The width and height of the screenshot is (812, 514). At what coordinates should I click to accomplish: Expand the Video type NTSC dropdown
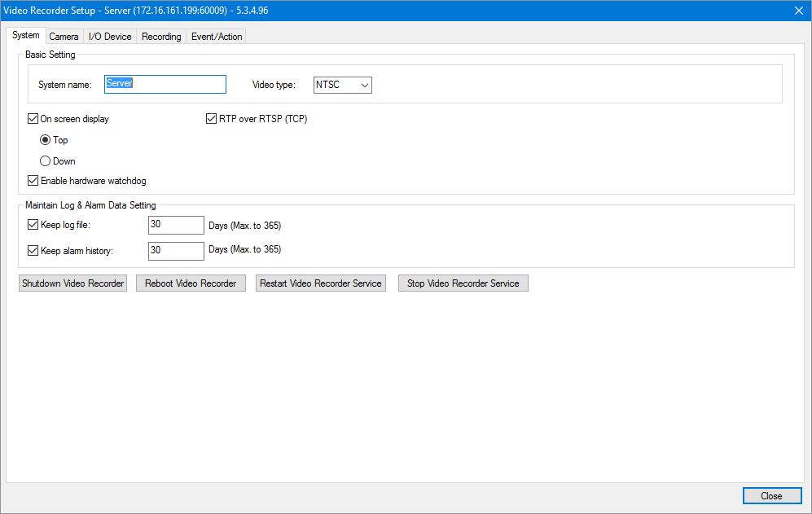(x=343, y=85)
